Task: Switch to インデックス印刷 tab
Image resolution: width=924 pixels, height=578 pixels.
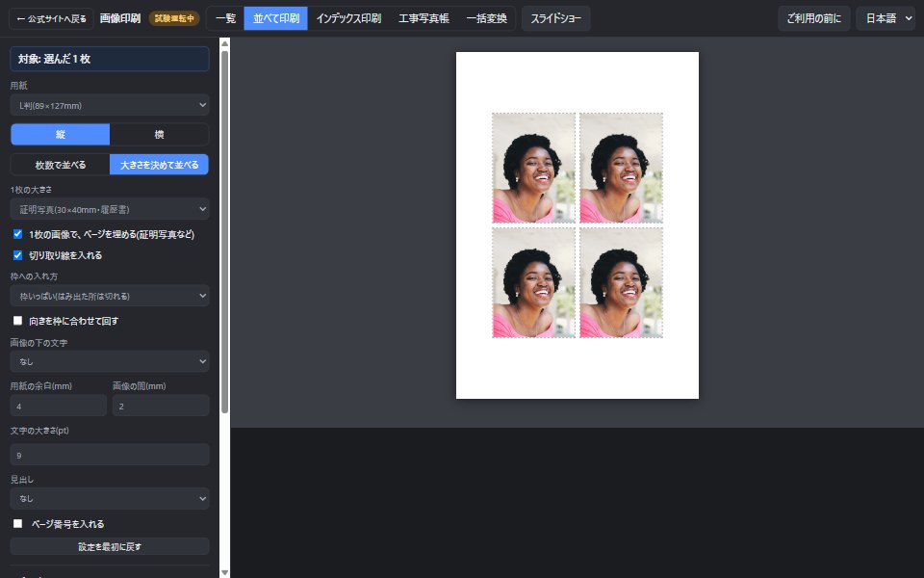Action: point(348,18)
